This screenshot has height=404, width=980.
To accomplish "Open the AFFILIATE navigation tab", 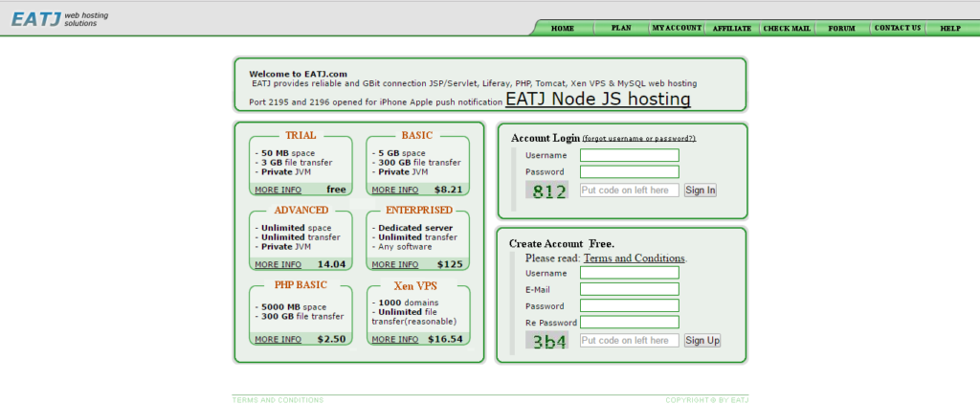I will pyautogui.click(x=732, y=29).
